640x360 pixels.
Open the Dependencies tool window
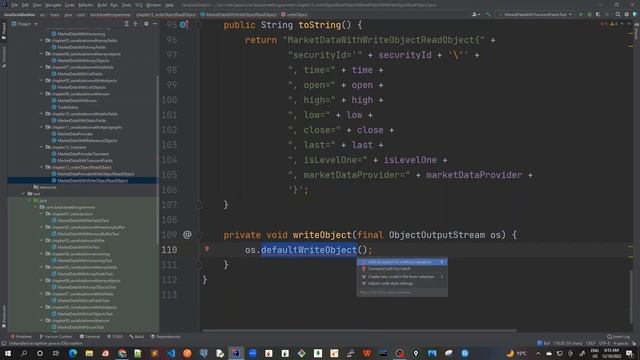pyautogui.click(x=166, y=337)
